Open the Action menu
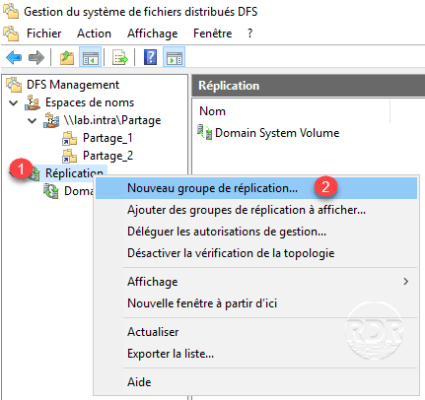Viewport: 425px width, 400px height. click(94, 33)
